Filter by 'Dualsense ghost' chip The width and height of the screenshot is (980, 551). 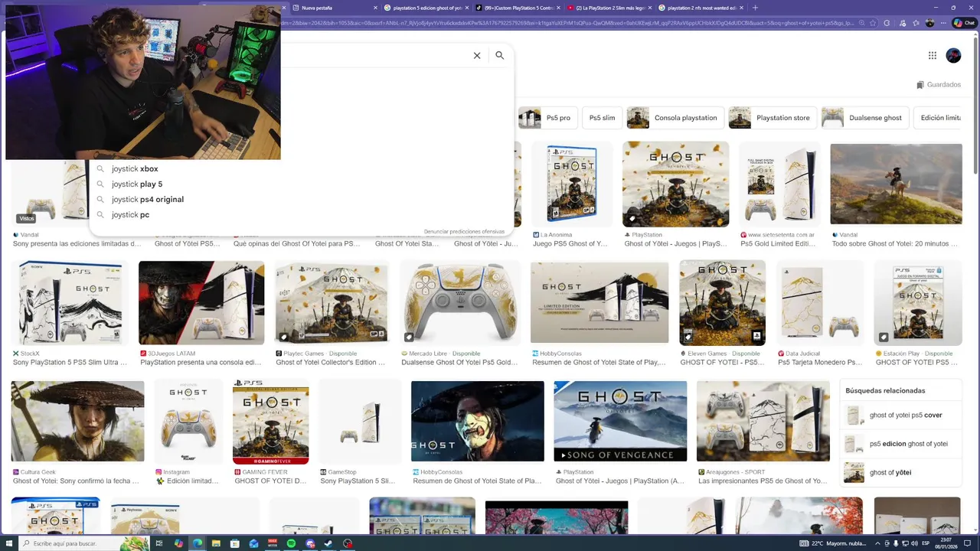click(865, 118)
